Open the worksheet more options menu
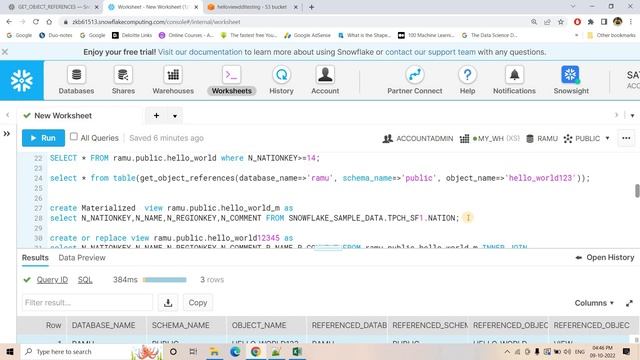 [626, 138]
